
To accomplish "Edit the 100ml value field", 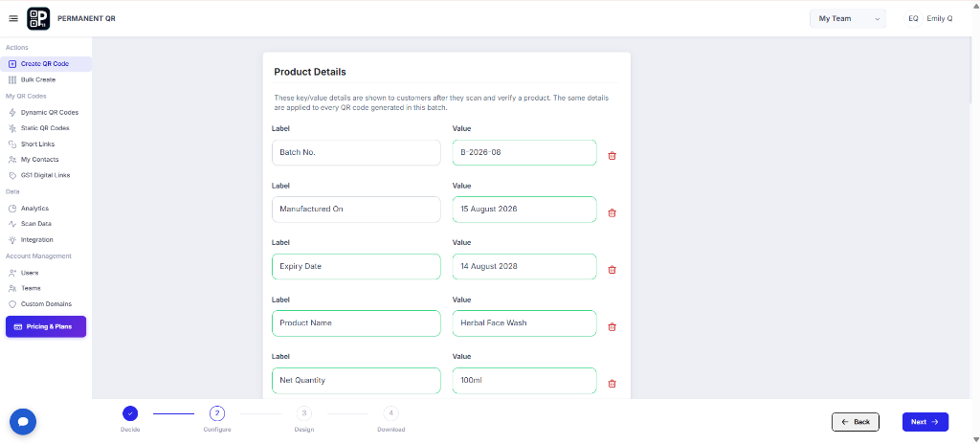I will coord(524,380).
